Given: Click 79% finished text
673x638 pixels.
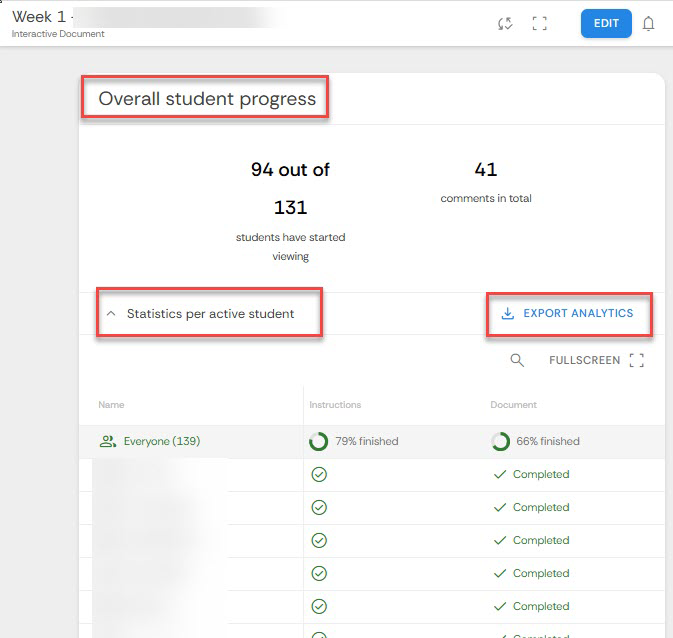Looking at the screenshot, I should coord(367,441).
